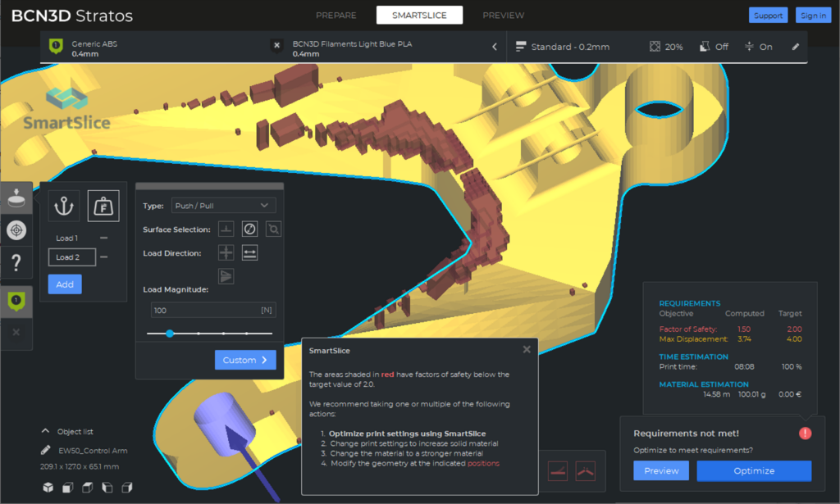
Task: Click the load magnitude slider handle
Action: (x=170, y=334)
